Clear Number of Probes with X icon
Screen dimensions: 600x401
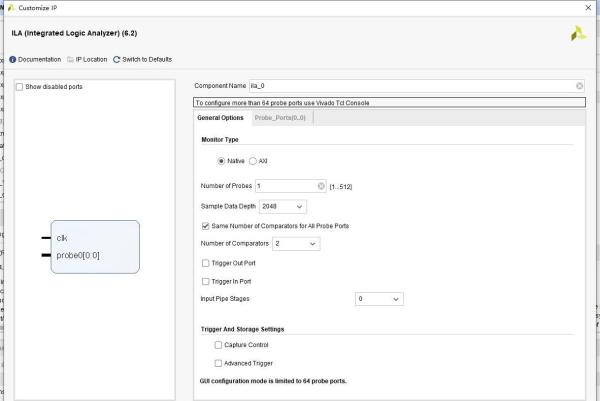point(320,186)
